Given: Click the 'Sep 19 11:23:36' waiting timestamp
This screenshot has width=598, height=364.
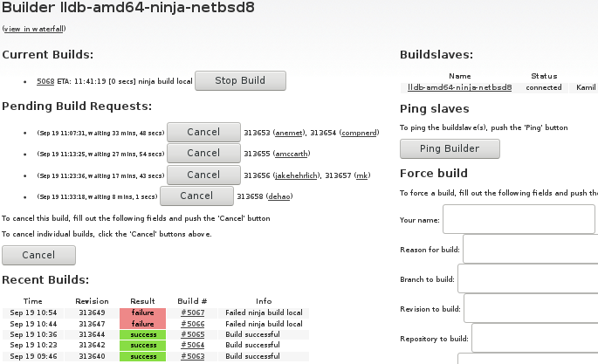Looking at the screenshot, I should coord(100,175).
